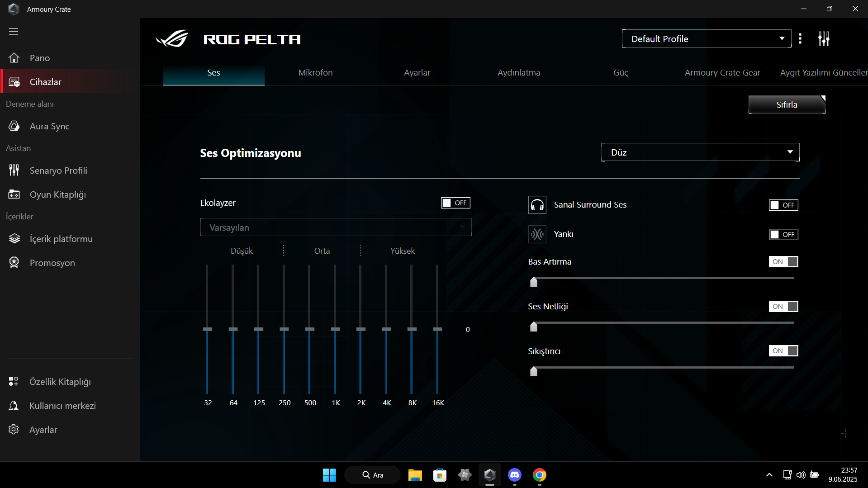Open Microsoft Store from the taskbar
Screen dimensions: 868x488
440,475
